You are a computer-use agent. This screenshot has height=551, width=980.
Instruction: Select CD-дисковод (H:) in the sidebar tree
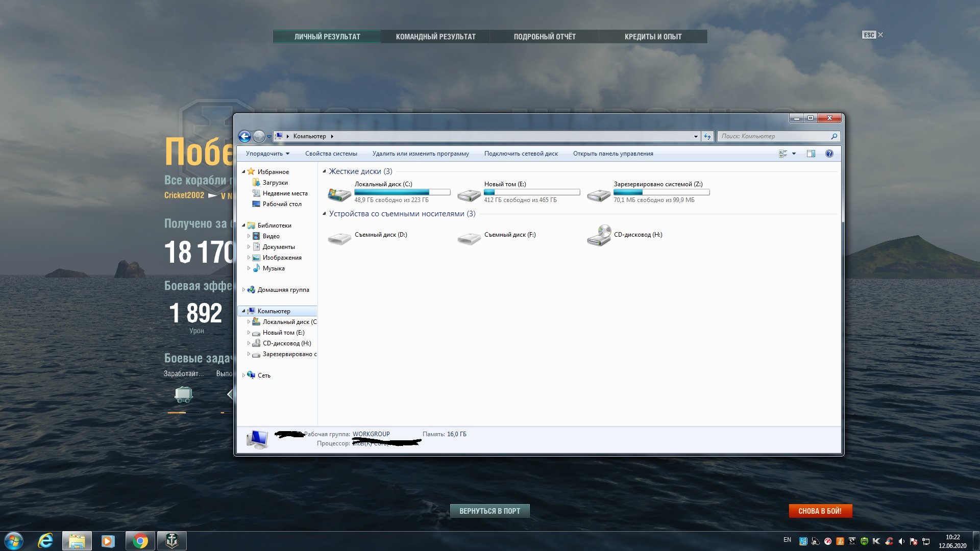286,343
